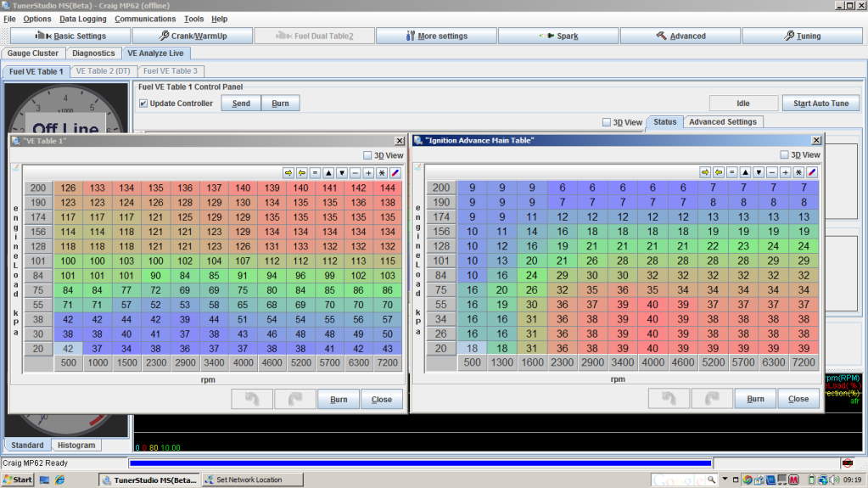Open the File menu
The height and width of the screenshot is (488, 868).
[x=9, y=19]
